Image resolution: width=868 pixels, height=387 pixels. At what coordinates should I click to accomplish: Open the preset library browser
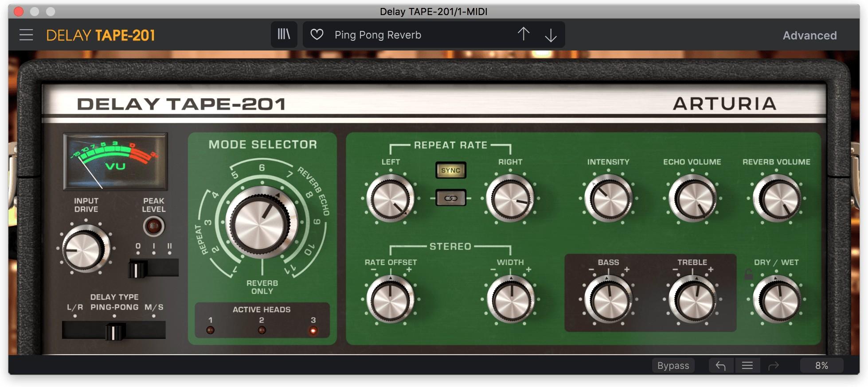[284, 35]
